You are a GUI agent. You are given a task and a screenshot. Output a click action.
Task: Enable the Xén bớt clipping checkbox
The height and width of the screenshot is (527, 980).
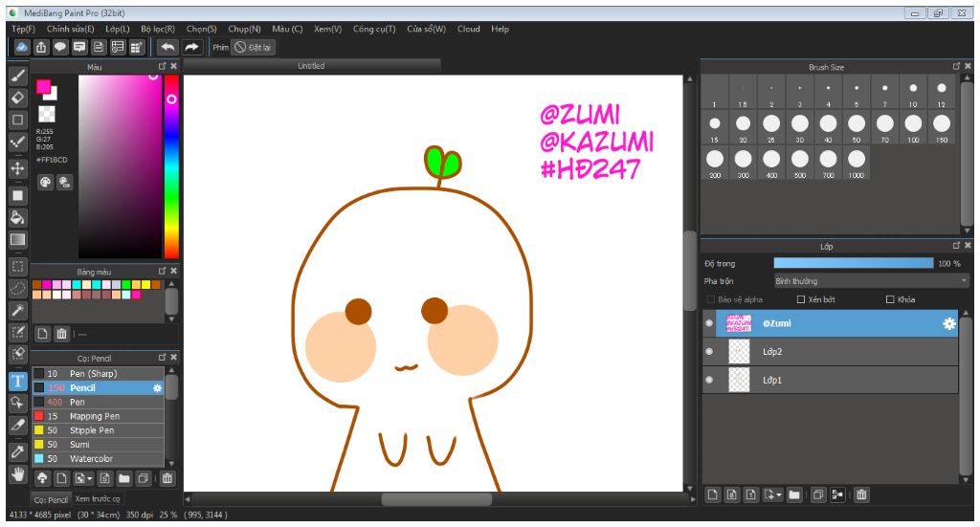tap(801, 299)
